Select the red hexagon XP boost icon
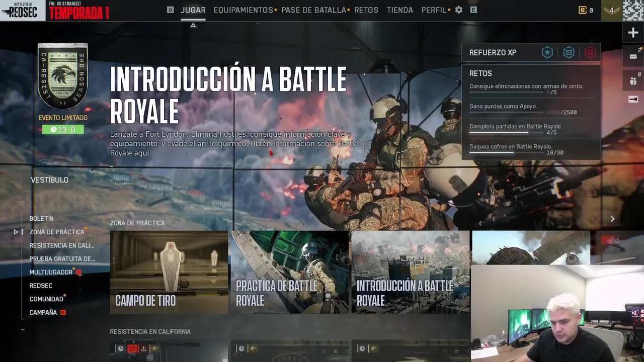This screenshot has height=362, width=644. [590, 52]
